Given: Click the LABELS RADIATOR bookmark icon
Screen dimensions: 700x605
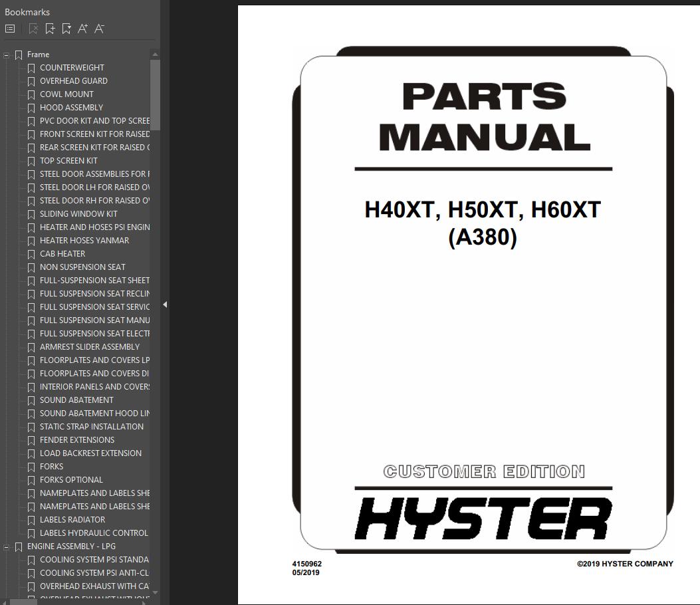Looking at the screenshot, I should point(31,521).
